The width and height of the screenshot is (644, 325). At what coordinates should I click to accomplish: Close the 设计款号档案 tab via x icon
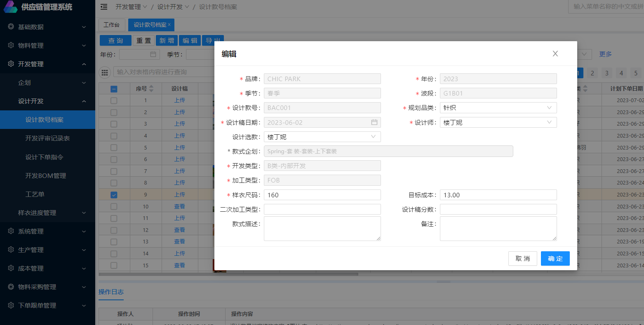169,25
